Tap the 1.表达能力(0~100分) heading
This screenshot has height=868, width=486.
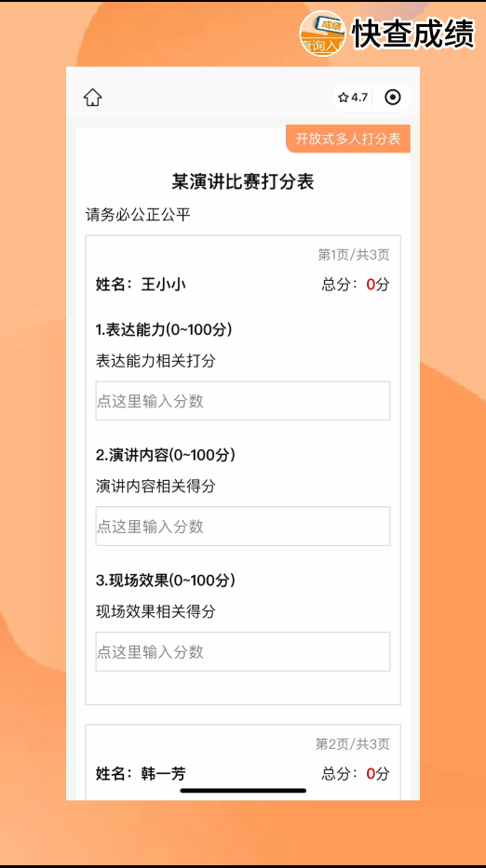tap(164, 329)
